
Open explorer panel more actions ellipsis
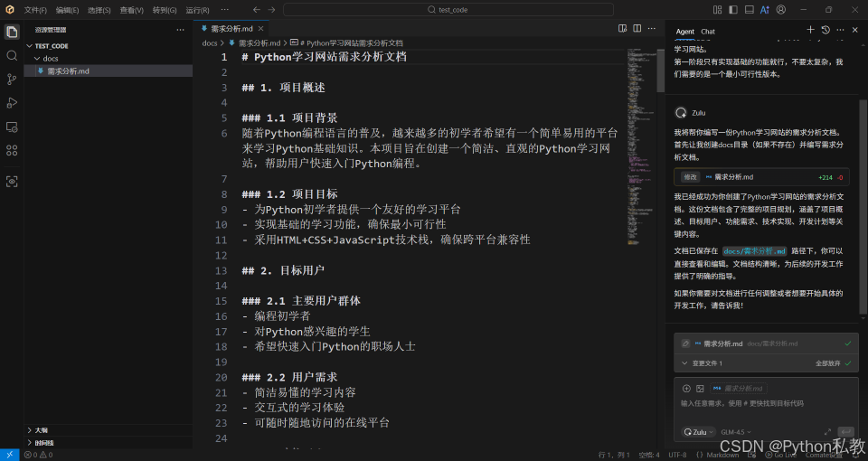pyautogui.click(x=180, y=30)
